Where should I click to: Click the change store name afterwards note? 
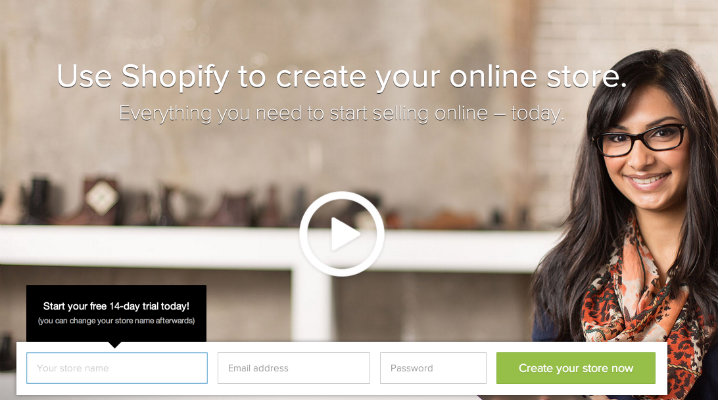116,321
